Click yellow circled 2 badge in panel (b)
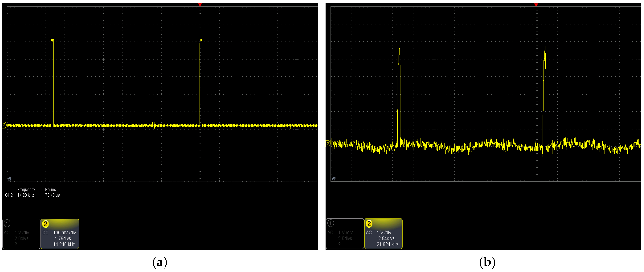The image size is (644, 272). [x=369, y=223]
